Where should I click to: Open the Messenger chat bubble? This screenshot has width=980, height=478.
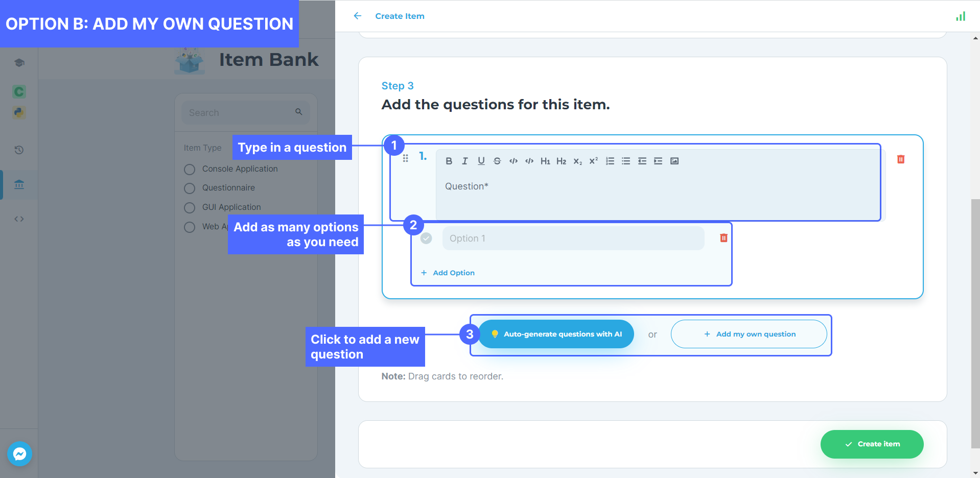pos(19,453)
